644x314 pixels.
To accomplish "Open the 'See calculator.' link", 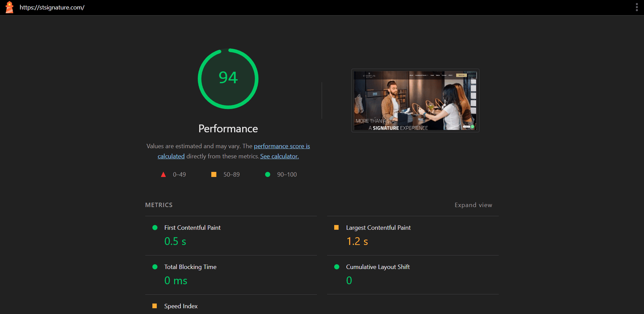I will coord(279,156).
